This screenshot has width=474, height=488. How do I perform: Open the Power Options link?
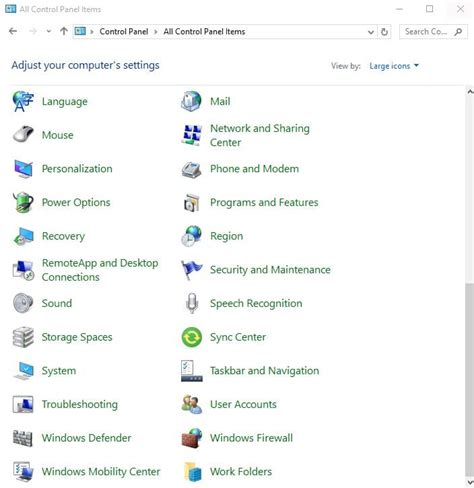click(76, 202)
